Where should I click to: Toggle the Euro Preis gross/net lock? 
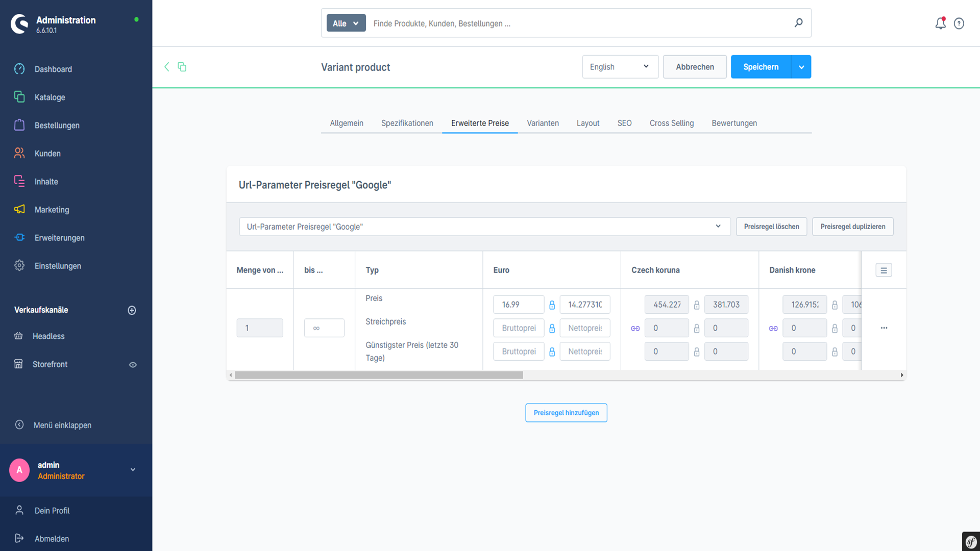(x=552, y=305)
